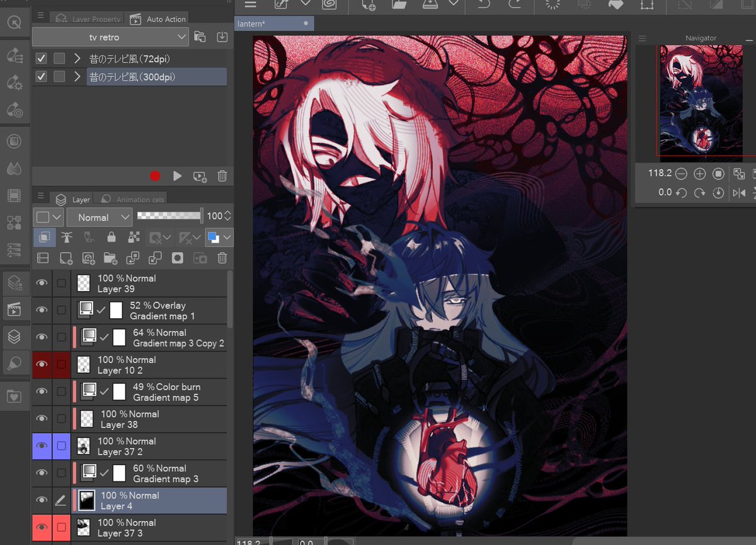Open the Normal blending mode dropdown
Image resolution: width=756 pixels, height=545 pixels.
coord(100,217)
